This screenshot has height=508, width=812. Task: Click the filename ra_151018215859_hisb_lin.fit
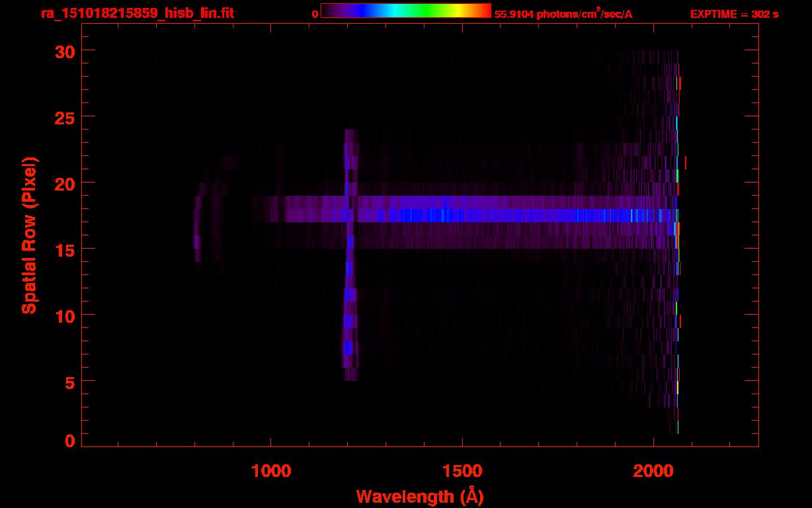(x=138, y=13)
